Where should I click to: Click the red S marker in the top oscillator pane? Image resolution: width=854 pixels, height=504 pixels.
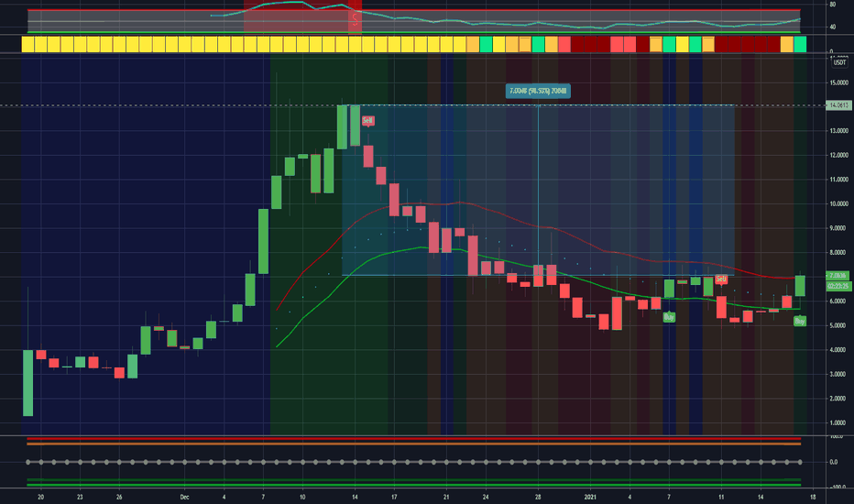point(356,21)
